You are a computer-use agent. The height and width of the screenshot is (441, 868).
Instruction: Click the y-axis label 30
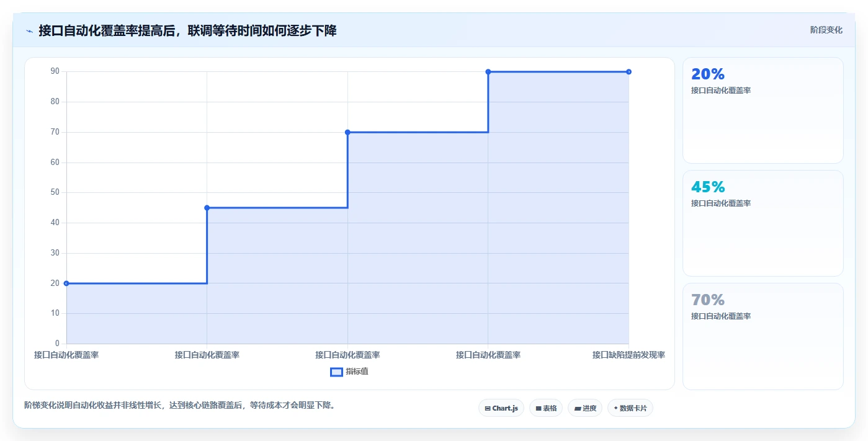55,253
